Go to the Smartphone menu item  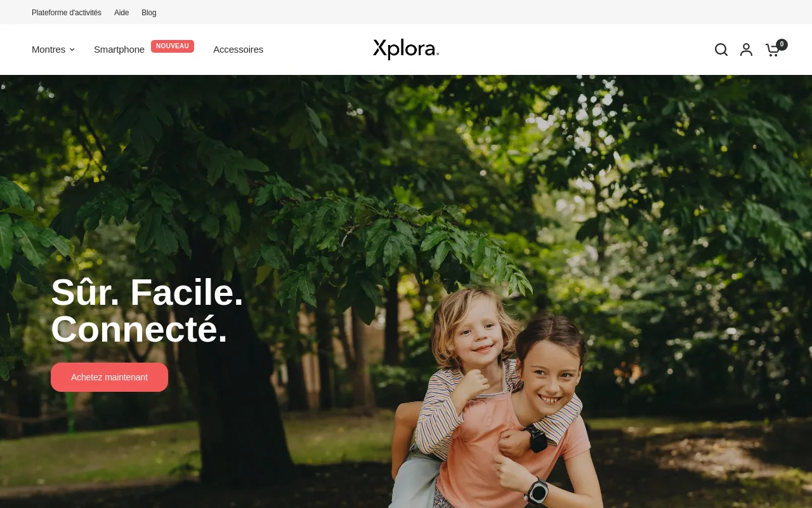(119, 50)
